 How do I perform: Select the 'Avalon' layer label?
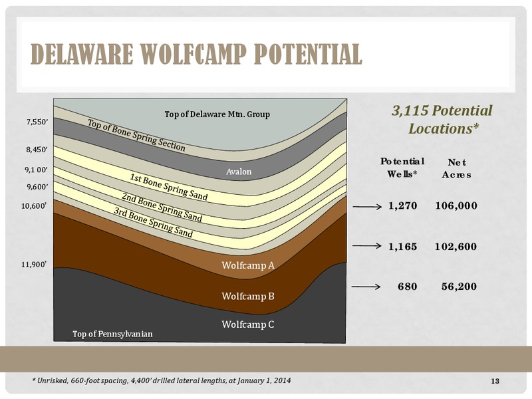point(239,172)
